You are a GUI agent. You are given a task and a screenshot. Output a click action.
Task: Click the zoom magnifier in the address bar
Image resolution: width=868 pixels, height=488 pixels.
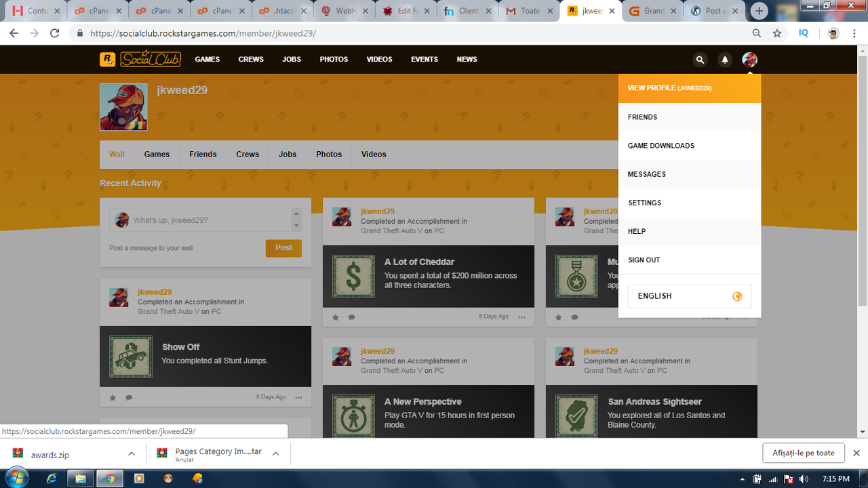[757, 33]
